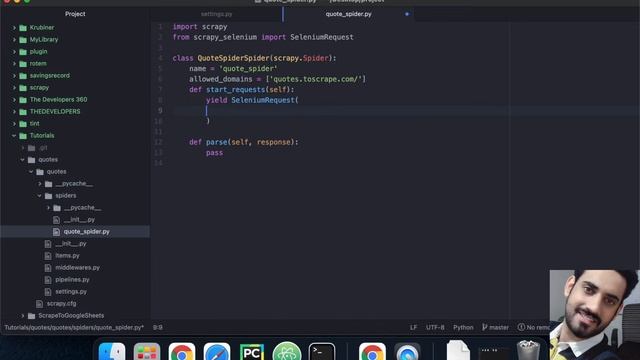The width and height of the screenshot is (640, 360).
Task: Click the Tutorials folder icon
Action: point(23,136)
